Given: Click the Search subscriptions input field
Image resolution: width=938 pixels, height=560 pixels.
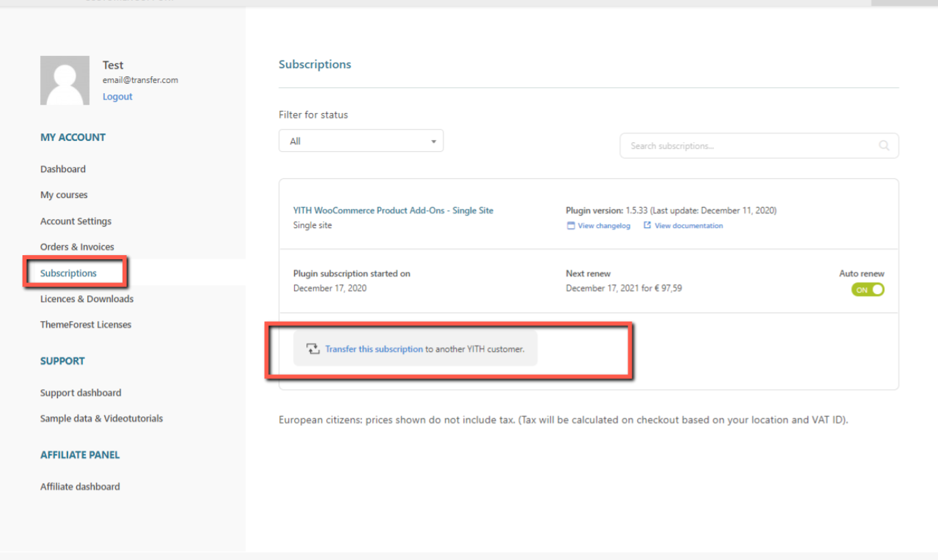Looking at the screenshot, I should pyautogui.click(x=759, y=146).
